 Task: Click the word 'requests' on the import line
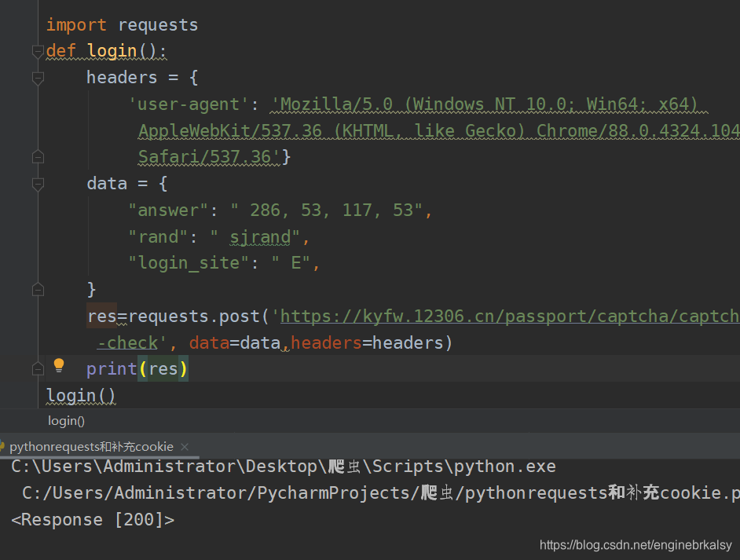pyautogui.click(x=158, y=24)
